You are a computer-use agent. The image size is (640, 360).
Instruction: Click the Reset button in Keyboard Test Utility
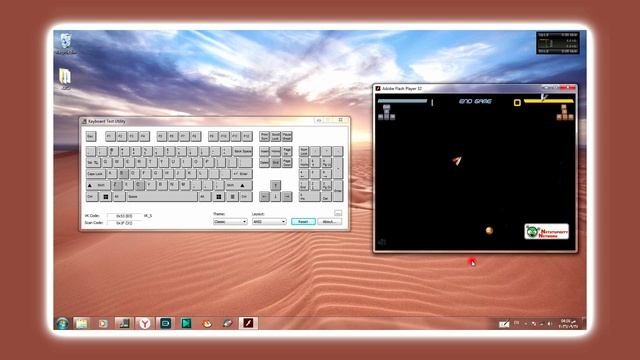[303, 222]
